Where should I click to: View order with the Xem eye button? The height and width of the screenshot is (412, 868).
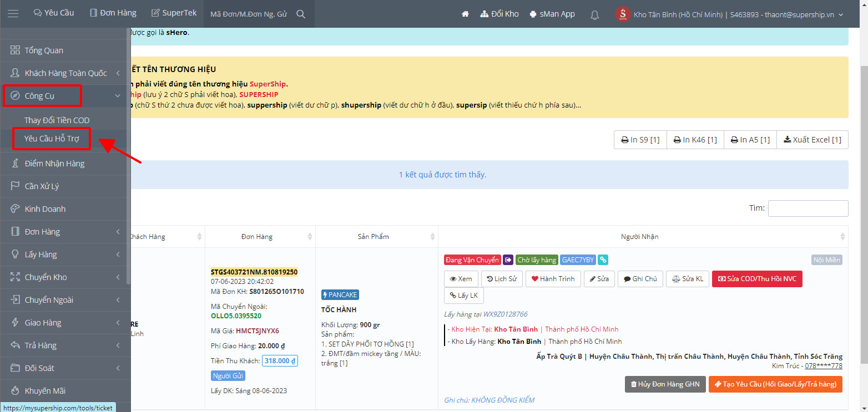click(x=461, y=279)
